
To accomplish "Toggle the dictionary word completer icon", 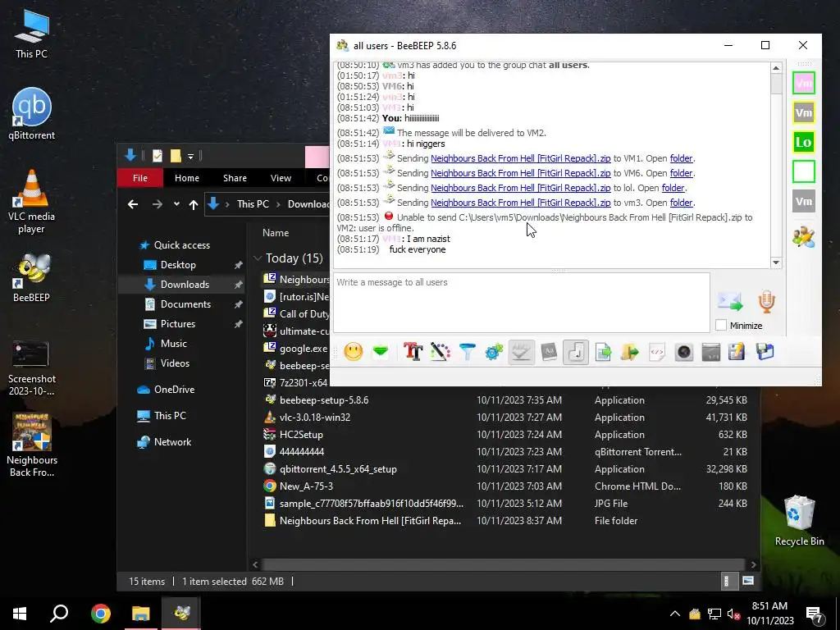I will point(549,352).
